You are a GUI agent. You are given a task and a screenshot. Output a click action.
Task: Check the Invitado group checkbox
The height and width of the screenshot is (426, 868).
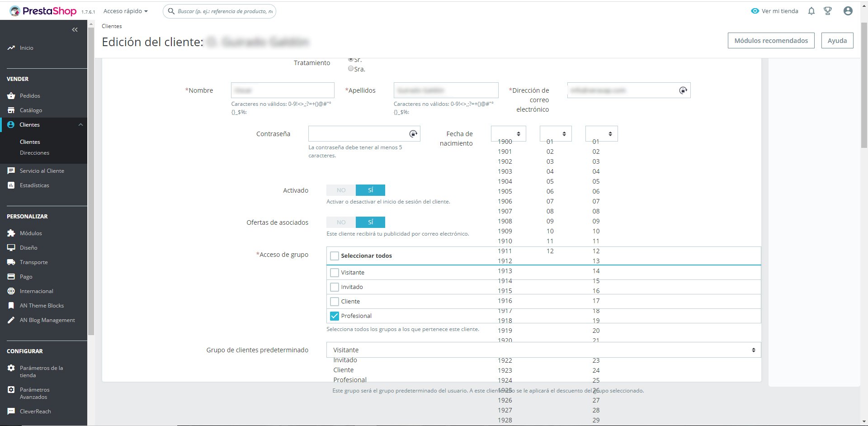click(335, 287)
